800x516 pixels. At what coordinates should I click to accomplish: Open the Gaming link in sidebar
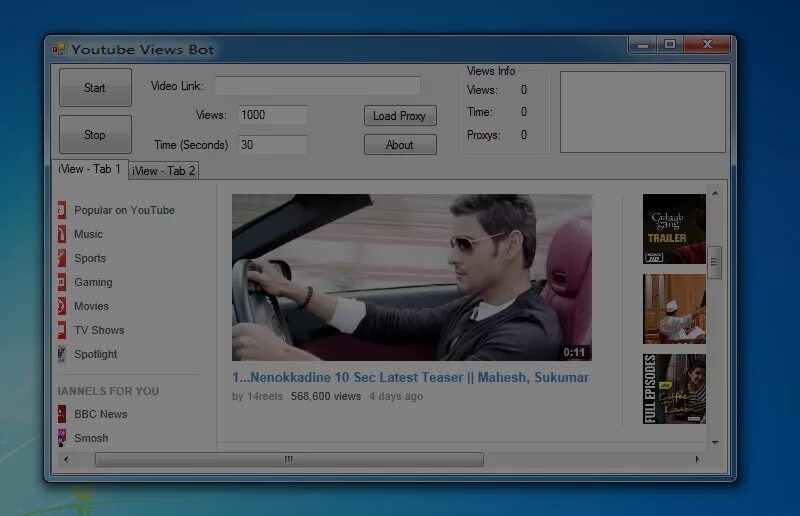pyautogui.click(x=93, y=282)
